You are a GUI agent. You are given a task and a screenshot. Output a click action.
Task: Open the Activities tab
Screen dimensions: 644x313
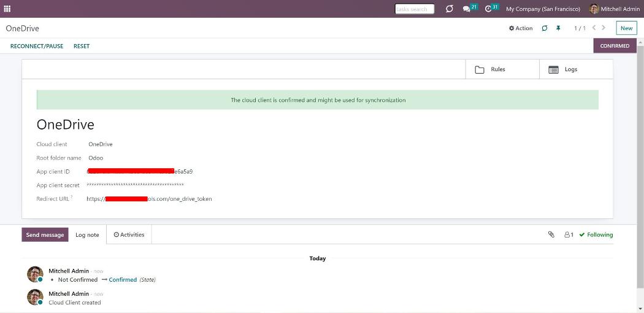[x=129, y=235]
